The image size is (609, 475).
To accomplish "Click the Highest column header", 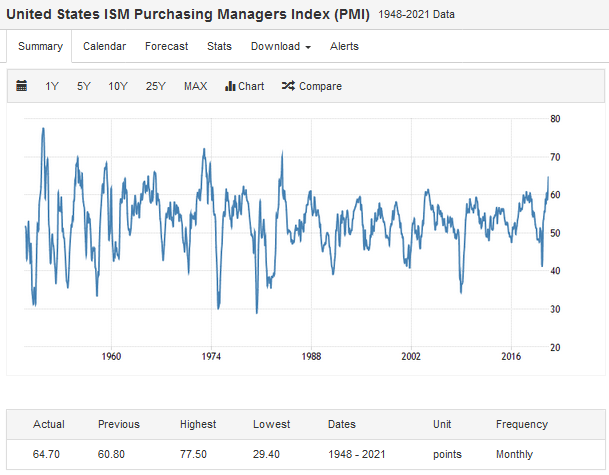I will (198, 424).
